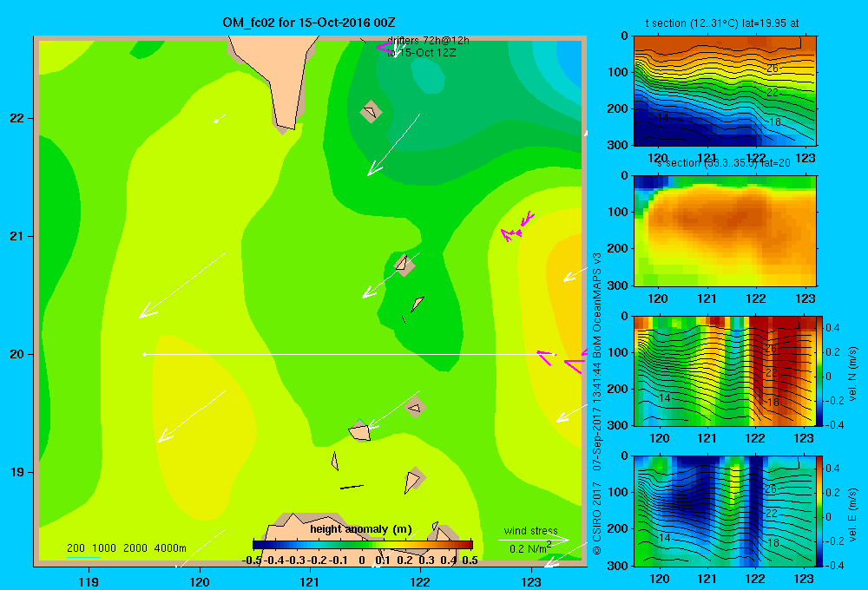Open the northward velocity section panel

tap(725, 370)
